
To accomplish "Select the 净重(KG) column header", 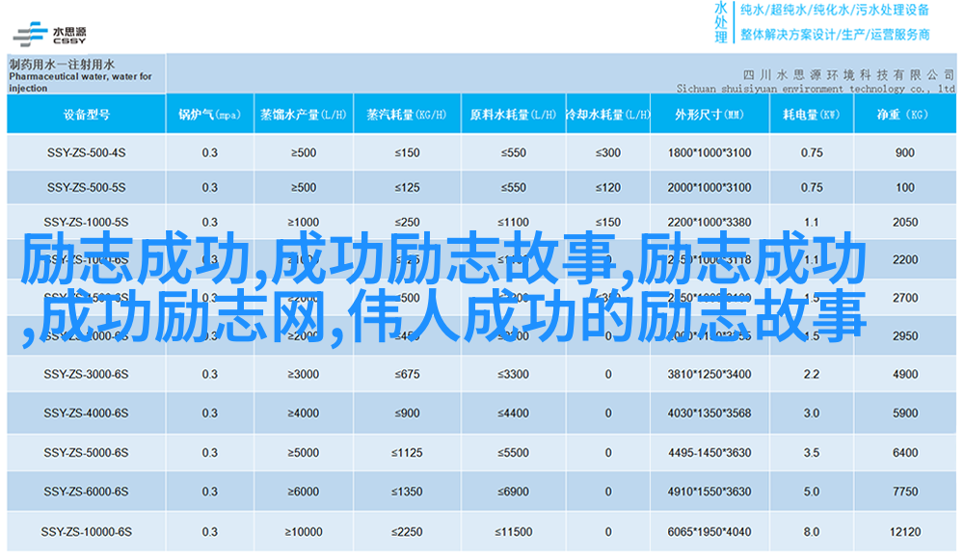I will 905,115.
